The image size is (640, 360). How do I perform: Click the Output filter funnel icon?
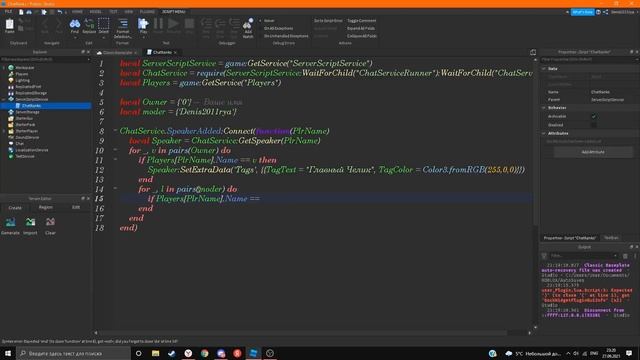pyautogui.click(x=544, y=256)
